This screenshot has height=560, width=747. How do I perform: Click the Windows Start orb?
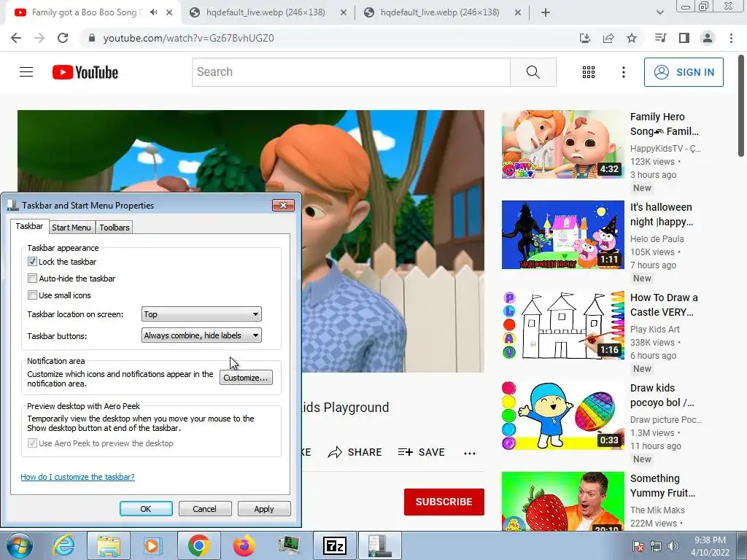point(19,545)
